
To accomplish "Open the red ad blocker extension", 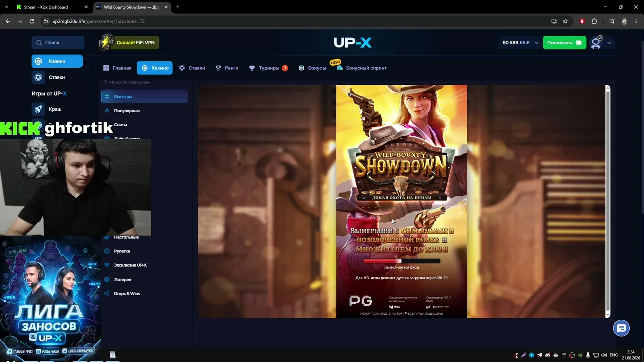I will coord(582,21).
